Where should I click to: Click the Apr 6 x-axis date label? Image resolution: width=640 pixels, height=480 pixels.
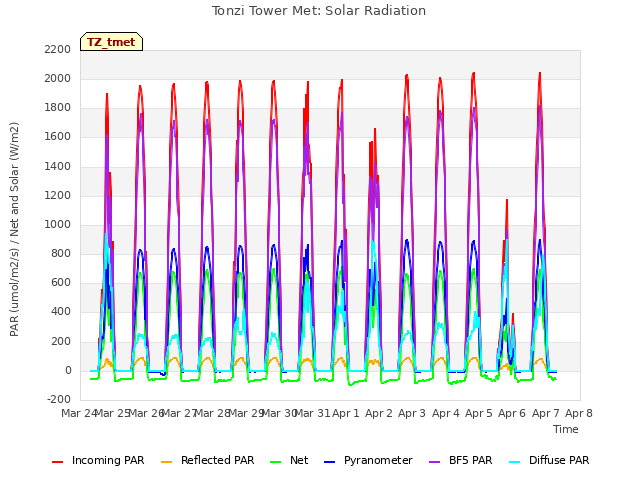click(x=512, y=413)
